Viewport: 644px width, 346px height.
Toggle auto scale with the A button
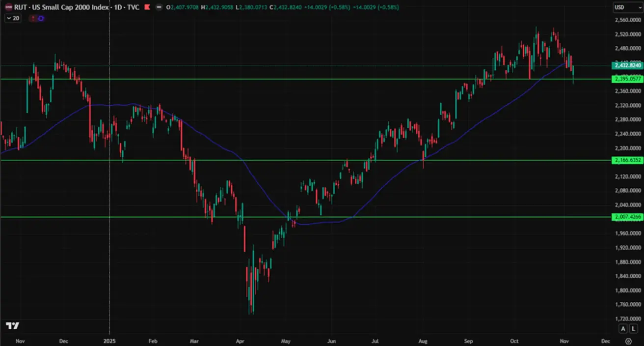(623, 329)
